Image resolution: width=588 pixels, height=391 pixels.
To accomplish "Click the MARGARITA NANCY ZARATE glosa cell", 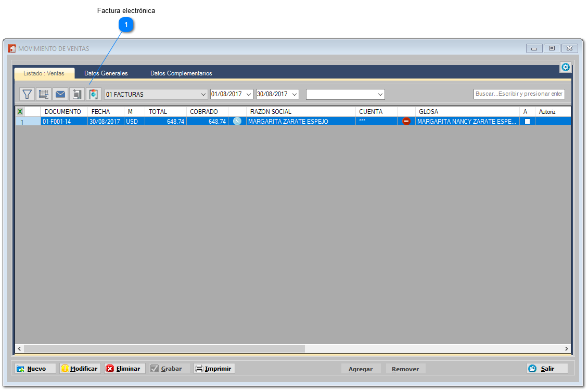I will pos(467,121).
